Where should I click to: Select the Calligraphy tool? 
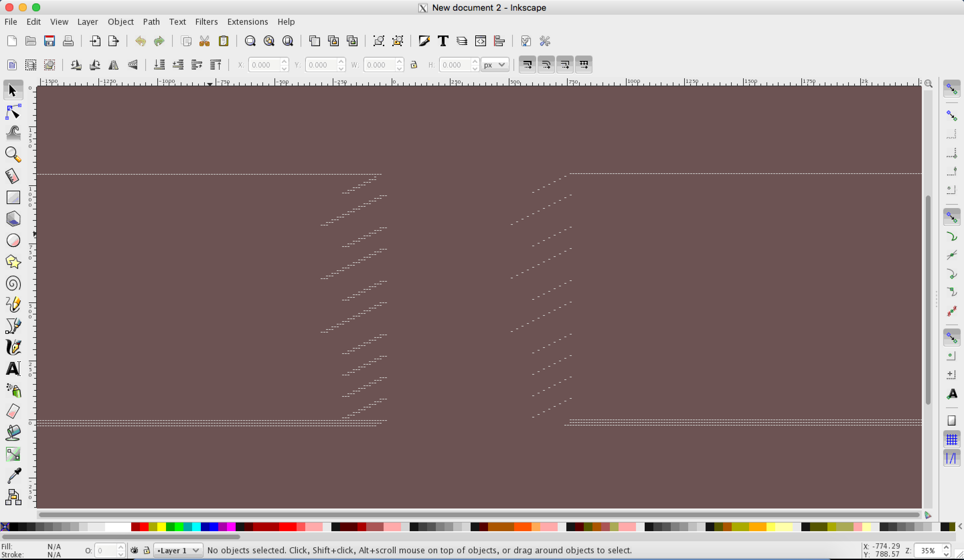coord(13,347)
